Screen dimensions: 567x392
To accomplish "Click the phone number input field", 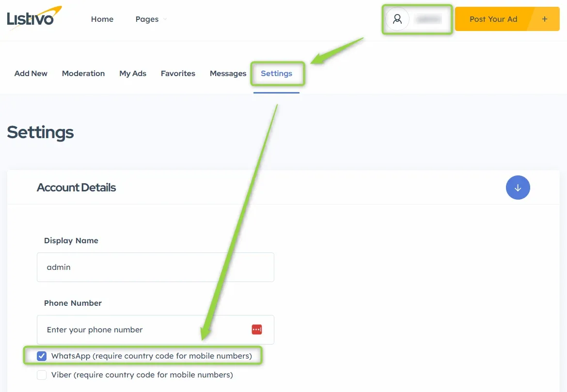I will pyautogui.click(x=156, y=329).
